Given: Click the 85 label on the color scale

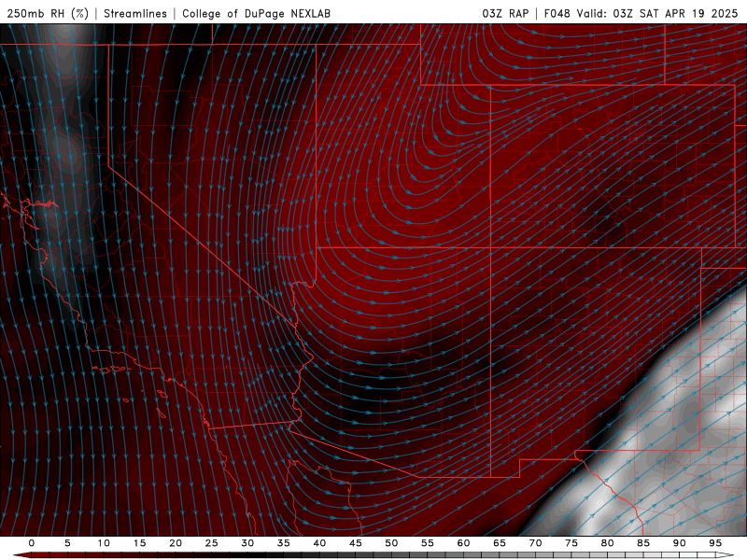Looking at the screenshot, I should pyautogui.click(x=643, y=543).
